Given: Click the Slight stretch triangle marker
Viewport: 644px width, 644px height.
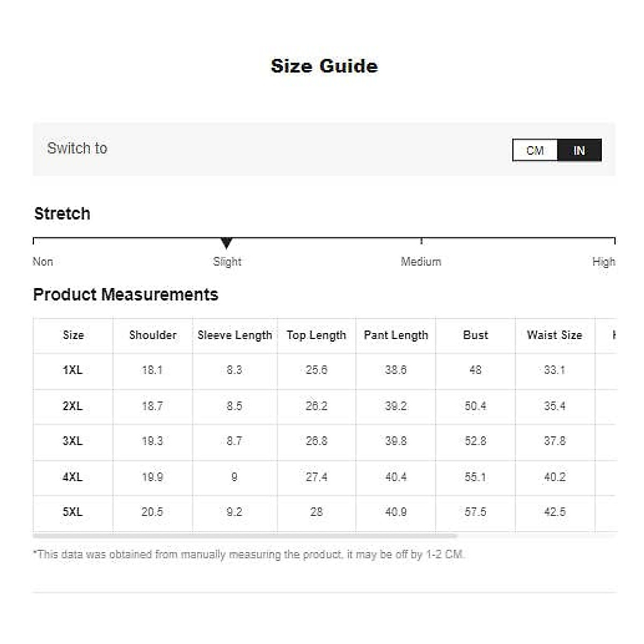Looking at the screenshot, I should [x=226, y=243].
